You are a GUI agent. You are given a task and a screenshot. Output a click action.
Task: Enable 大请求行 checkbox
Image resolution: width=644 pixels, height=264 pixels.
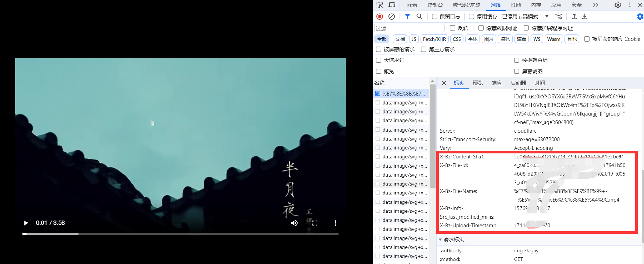pyautogui.click(x=379, y=60)
